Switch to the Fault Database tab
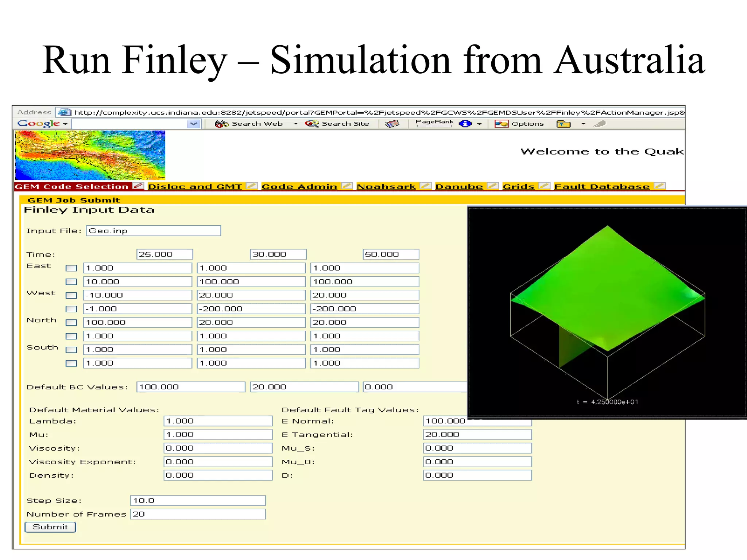 (x=602, y=186)
